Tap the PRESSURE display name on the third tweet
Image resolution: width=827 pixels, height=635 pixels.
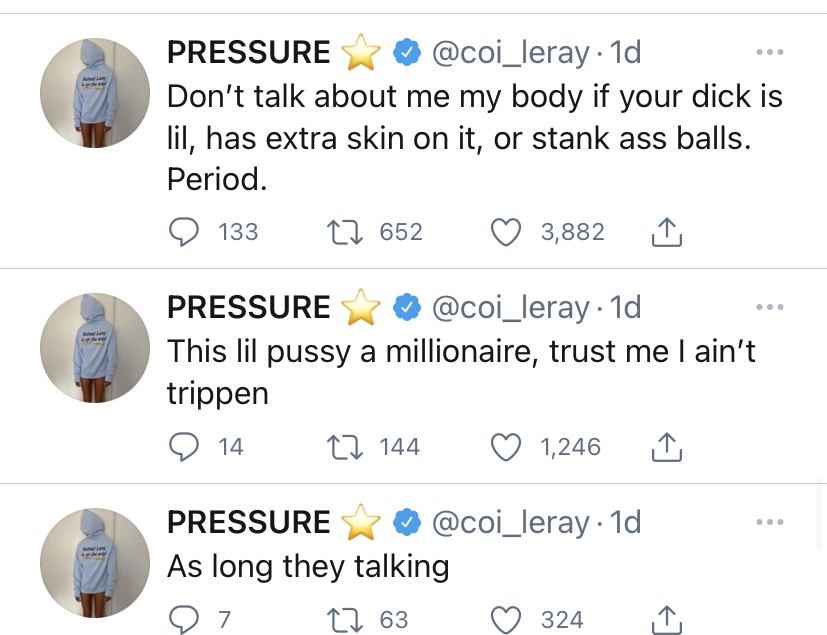pyautogui.click(x=248, y=522)
